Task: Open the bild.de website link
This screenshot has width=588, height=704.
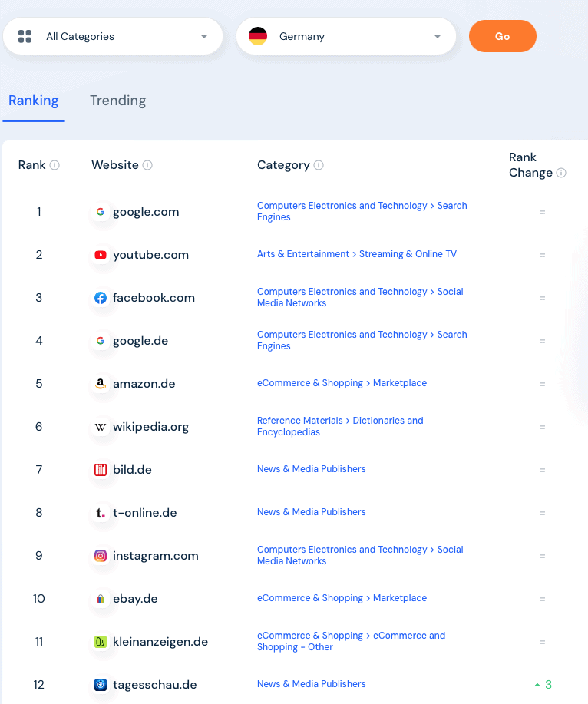Action: [x=132, y=470]
